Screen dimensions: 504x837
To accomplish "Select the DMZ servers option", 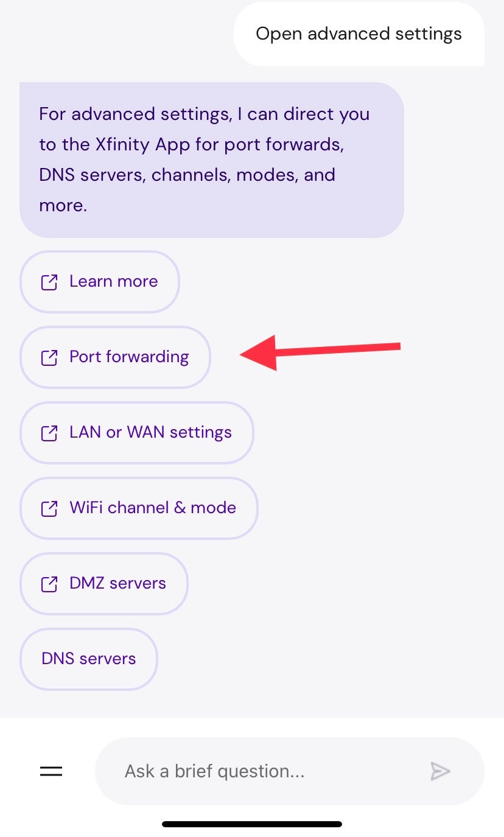I will tap(104, 584).
